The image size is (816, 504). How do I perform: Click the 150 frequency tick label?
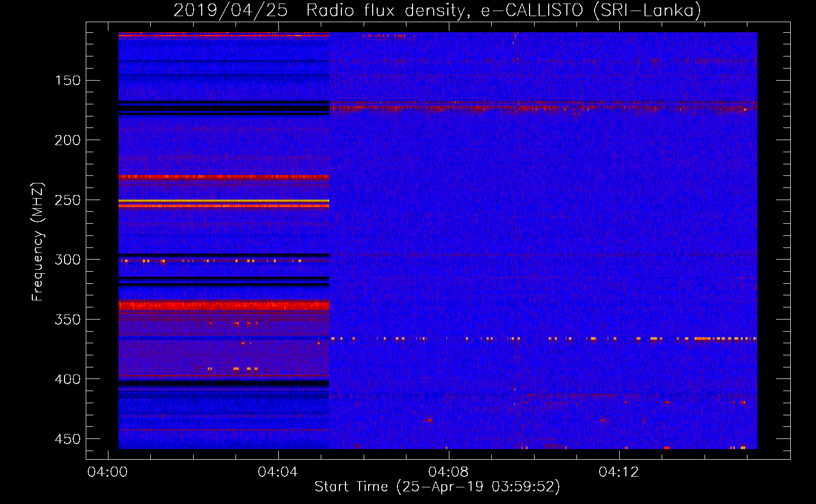point(68,81)
